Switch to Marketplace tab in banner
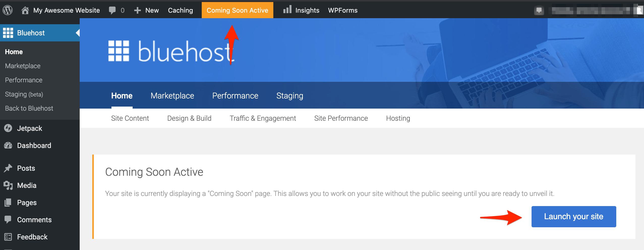644x250 pixels. click(172, 96)
